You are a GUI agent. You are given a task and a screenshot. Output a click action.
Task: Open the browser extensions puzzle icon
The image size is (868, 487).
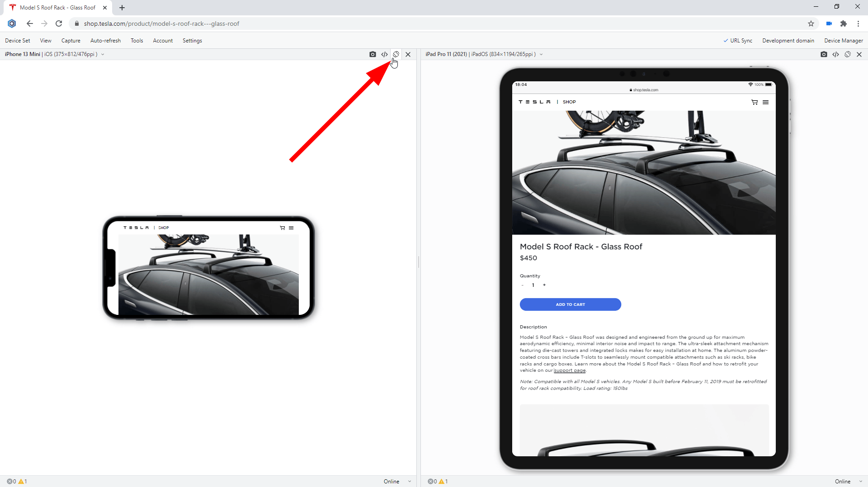pyautogui.click(x=844, y=23)
